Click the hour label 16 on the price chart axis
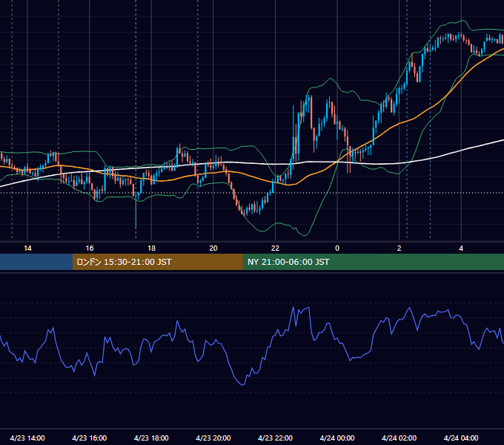The width and height of the screenshot is (504, 445). coord(90,248)
